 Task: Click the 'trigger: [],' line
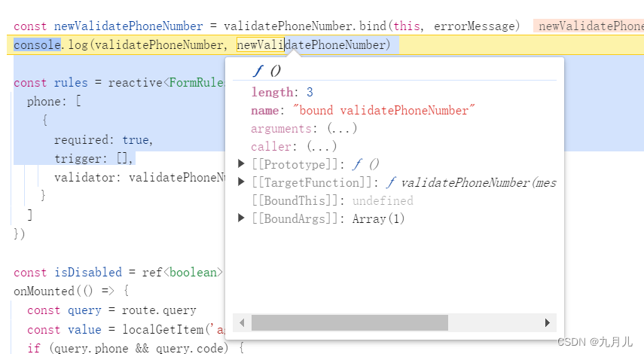coord(93,158)
